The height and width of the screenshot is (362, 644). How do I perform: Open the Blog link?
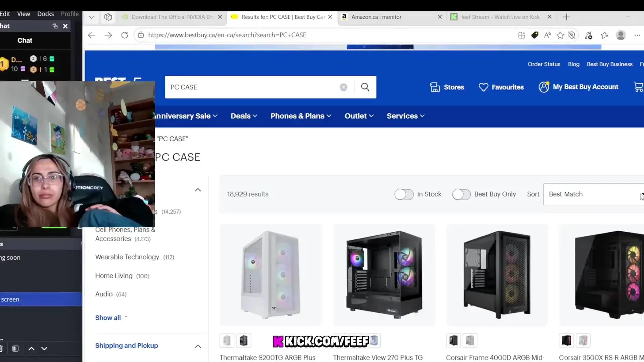(x=574, y=64)
